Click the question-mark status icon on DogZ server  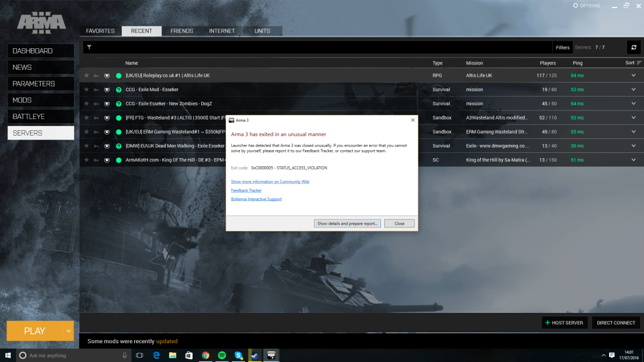119,104
